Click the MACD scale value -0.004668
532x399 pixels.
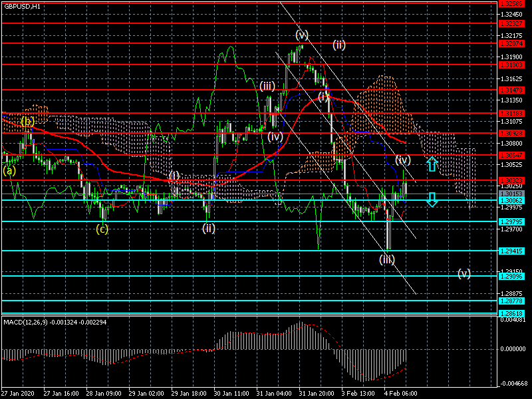click(x=513, y=384)
